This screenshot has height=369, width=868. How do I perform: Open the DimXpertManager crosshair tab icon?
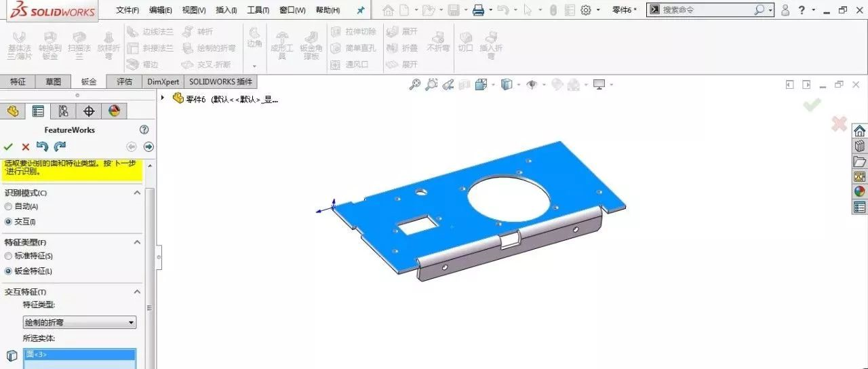(89, 111)
